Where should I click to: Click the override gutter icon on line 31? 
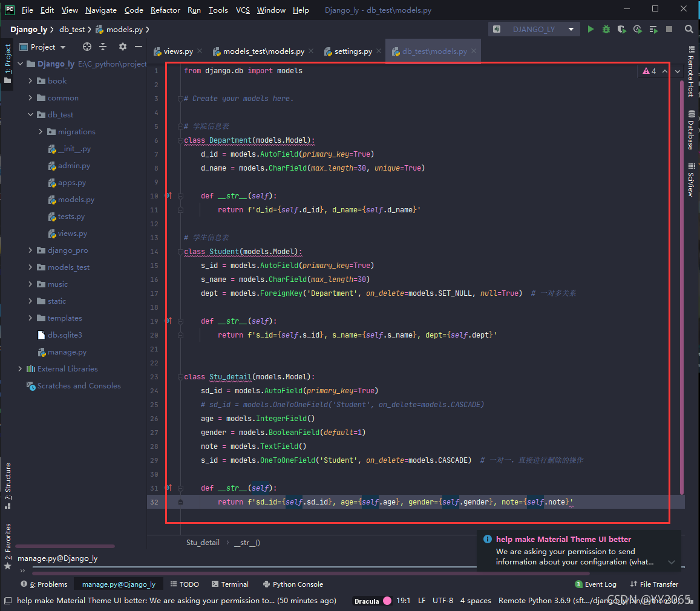pos(168,488)
